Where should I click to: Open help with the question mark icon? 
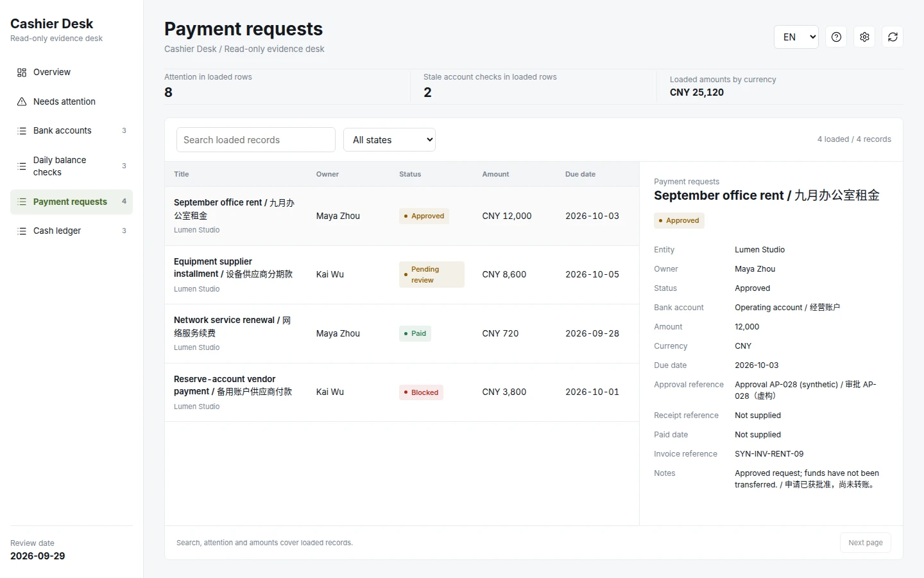click(836, 37)
